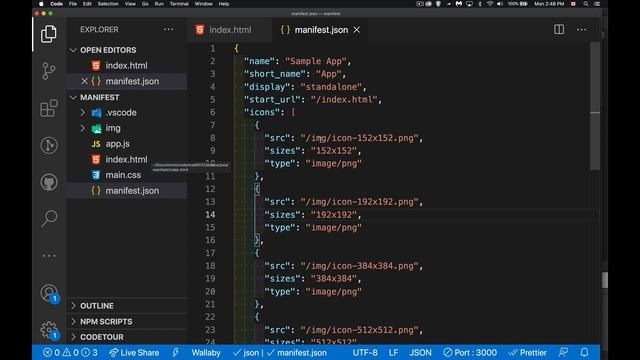This screenshot has width=640, height=360.
Task: Expand the img folder
Action: (x=83, y=128)
